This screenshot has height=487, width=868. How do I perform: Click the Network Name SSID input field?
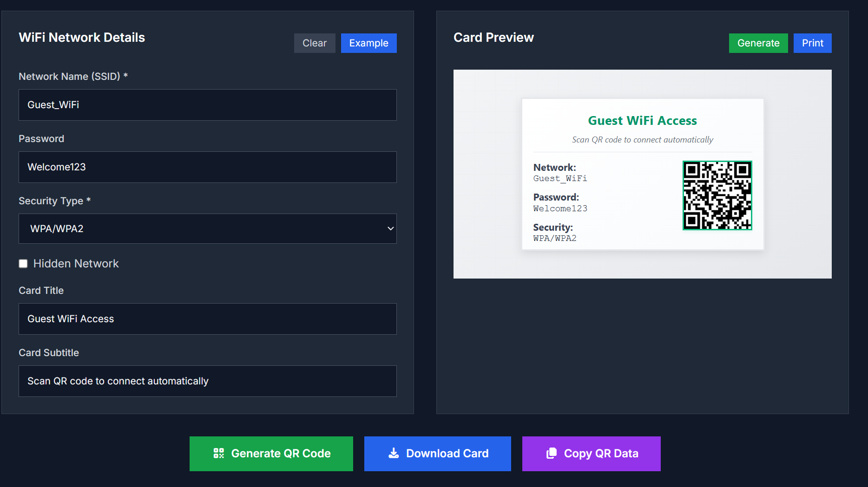pyautogui.click(x=207, y=105)
